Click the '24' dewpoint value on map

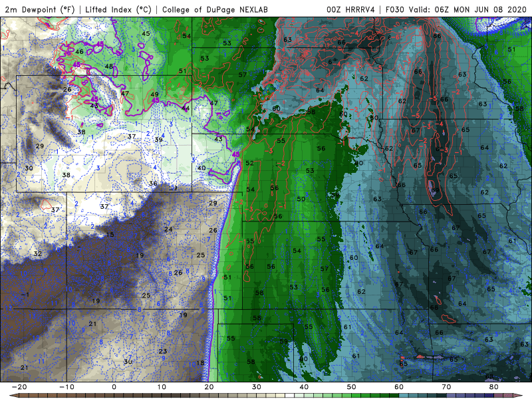point(168,229)
